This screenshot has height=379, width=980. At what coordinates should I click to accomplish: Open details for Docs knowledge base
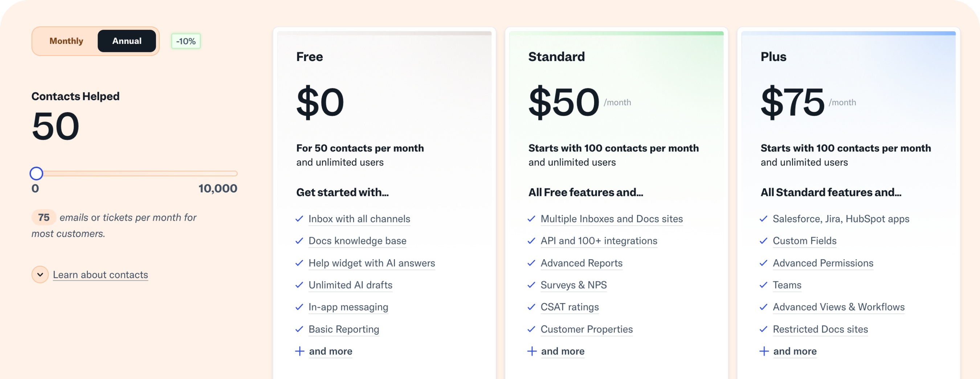(357, 241)
